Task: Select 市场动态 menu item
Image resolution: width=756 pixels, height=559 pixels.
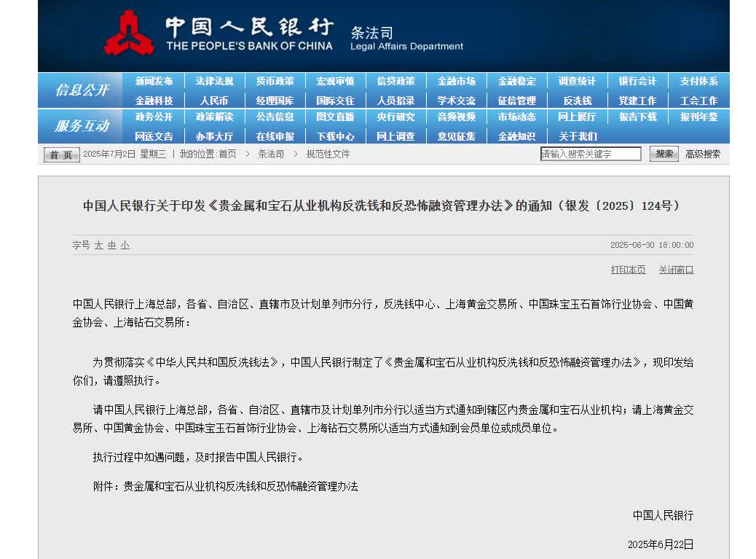Action: 517,117
